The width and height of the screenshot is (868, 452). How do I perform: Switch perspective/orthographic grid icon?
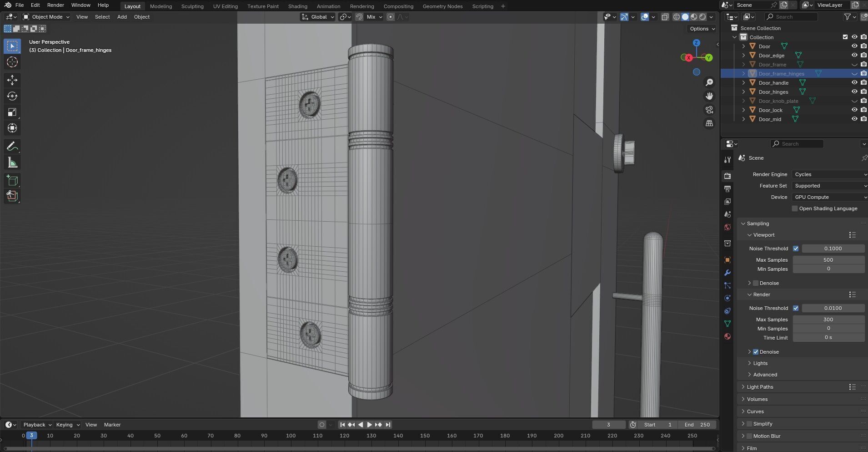(x=709, y=123)
